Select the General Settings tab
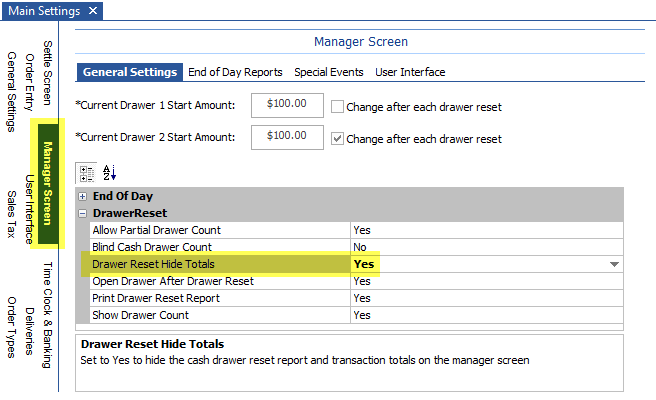 coord(130,72)
